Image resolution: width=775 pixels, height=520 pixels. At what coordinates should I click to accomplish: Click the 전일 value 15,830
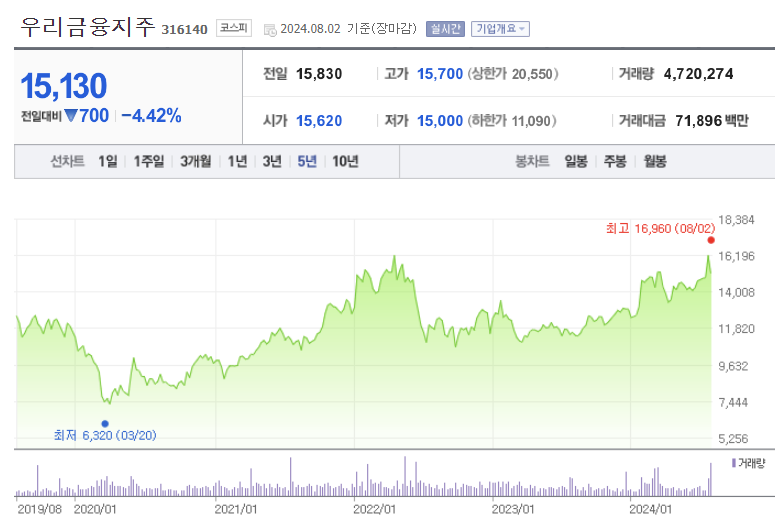[x=319, y=74]
